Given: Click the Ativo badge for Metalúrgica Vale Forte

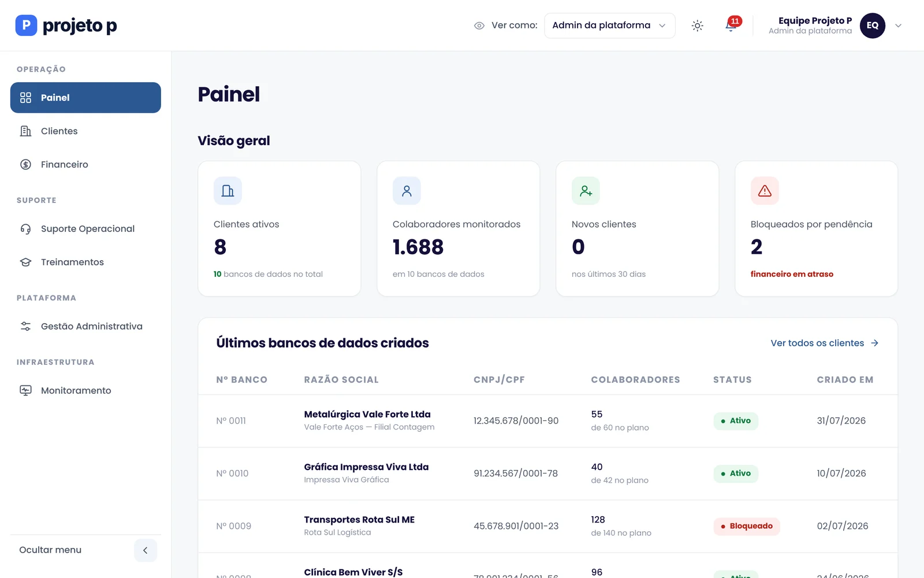Looking at the screenshot, I should click(736, 421).
